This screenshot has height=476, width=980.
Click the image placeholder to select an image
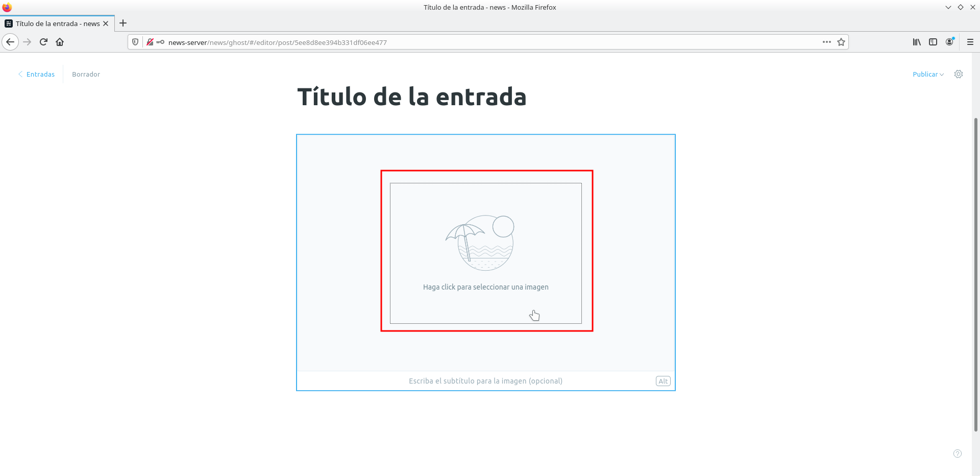(x=485, y=253)
